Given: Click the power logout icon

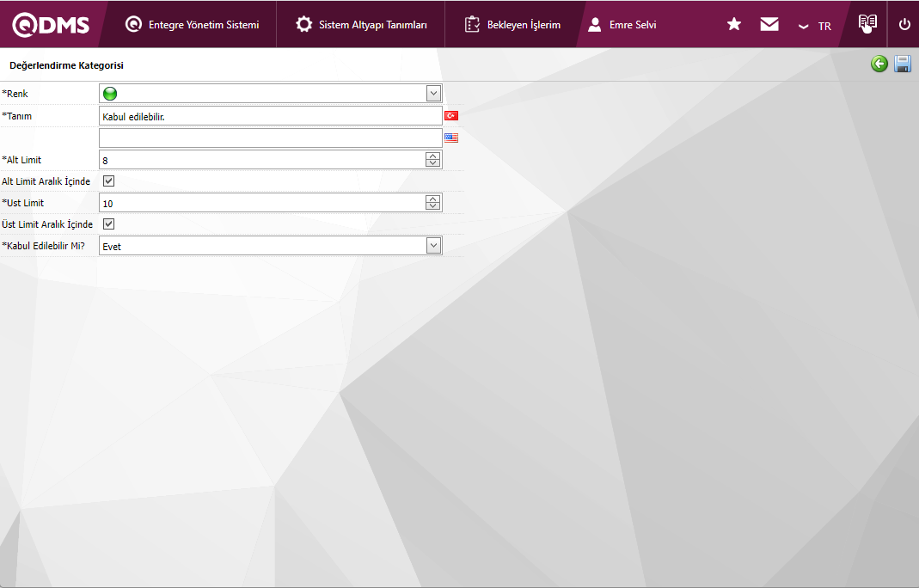Looking at the screenshot, I should (x=904, y=25).
